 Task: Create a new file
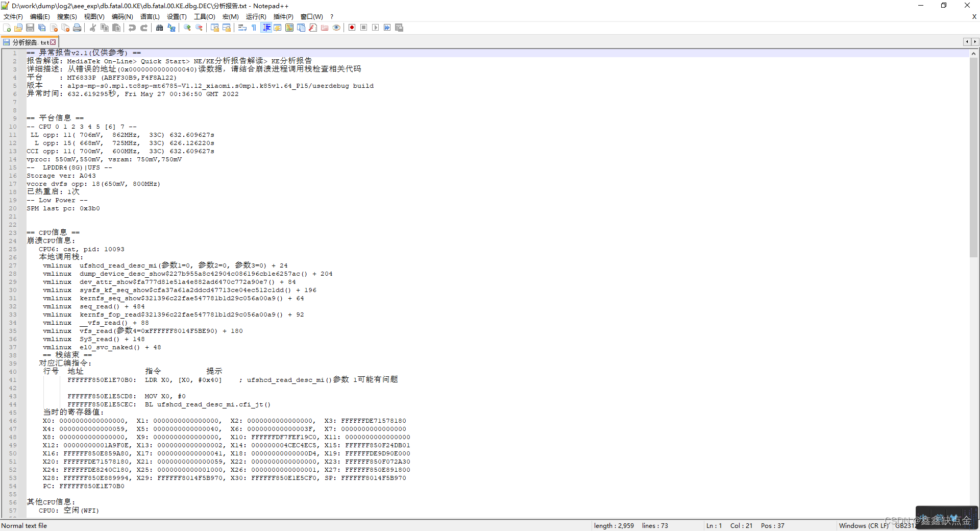(x=7, y=28)
